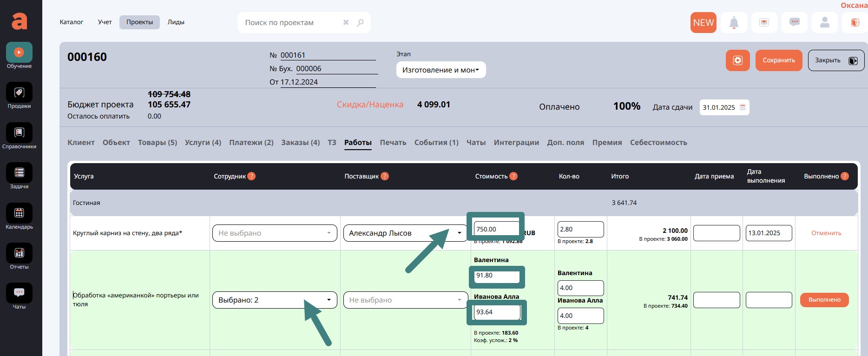Open the orange project settings gear
This screenshot has width=868, height=356.
(737, 60)
